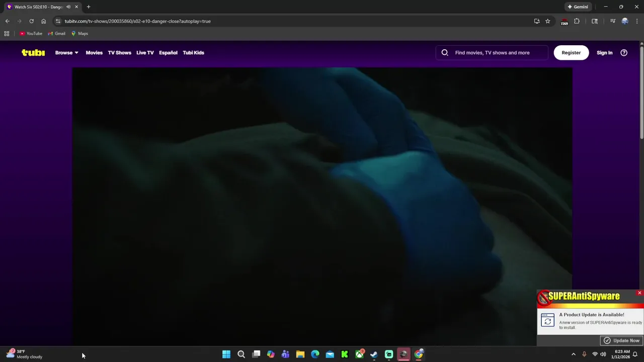The image size is (644, 362).
Task: Open the Windows taskbar search
Action: 241,354
